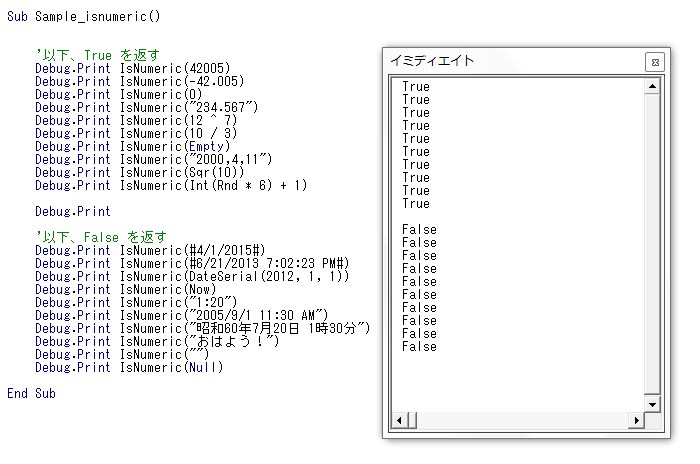Click the Sub Sample_isnumeric() line
The height and width of the screenshot is (464, 700).
click(83, 17)
